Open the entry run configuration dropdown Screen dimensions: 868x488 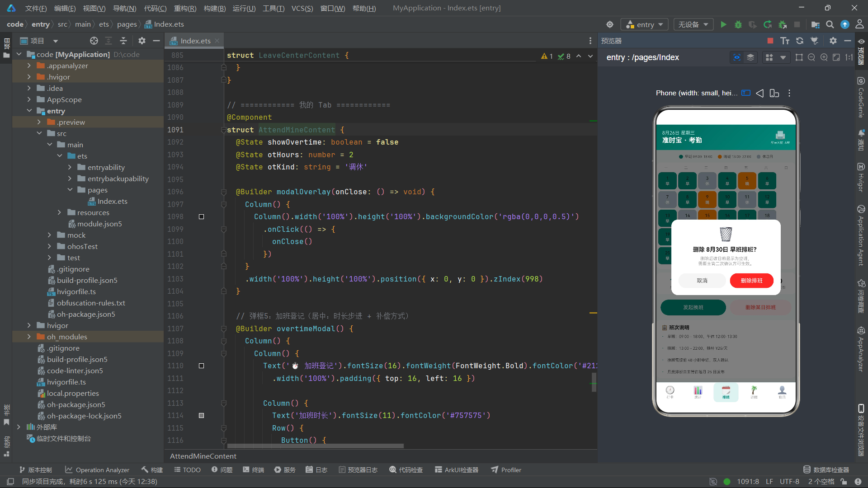[645, 24]
